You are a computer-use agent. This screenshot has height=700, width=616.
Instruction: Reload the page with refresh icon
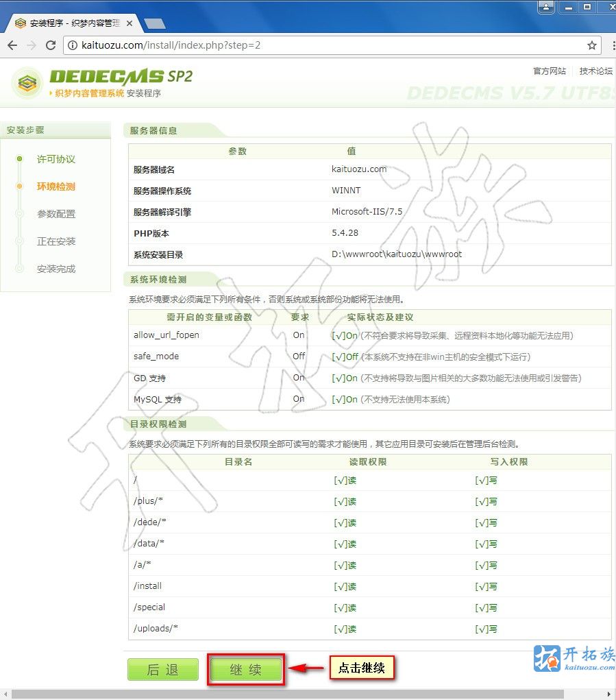tap(51, 45)
